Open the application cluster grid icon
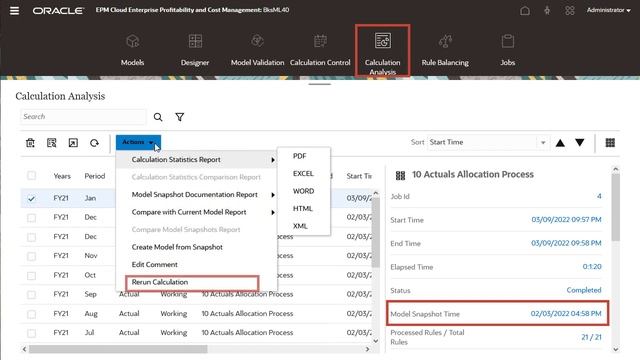Screen dimensions: 640x360 [570, 11]
